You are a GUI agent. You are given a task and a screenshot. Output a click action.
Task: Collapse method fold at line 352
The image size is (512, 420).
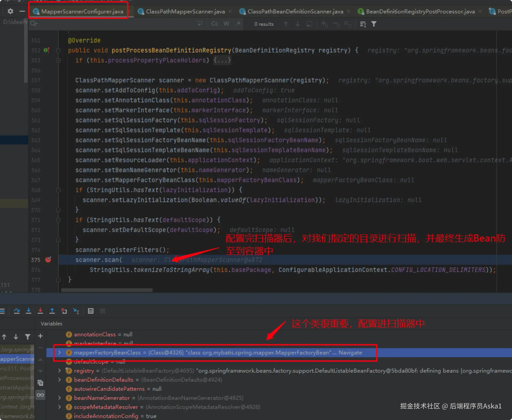[x=58, y=50]
